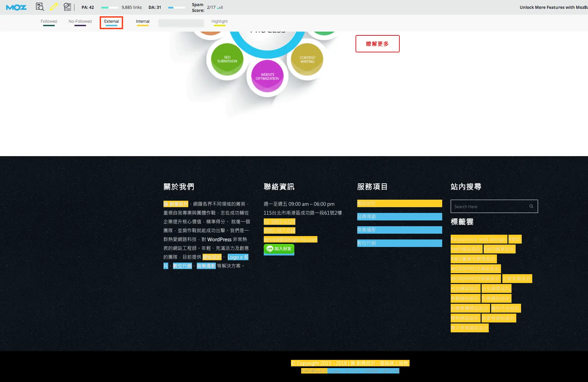Click the Logo x 名片 link in 關於我們
This screenshot has width=588, height=382.
tap(238, 257)
